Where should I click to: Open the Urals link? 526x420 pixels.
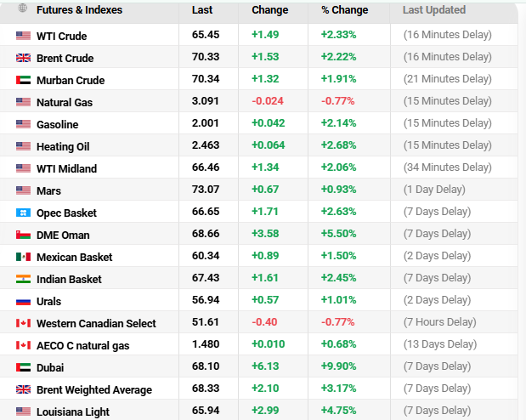(48, 302)
